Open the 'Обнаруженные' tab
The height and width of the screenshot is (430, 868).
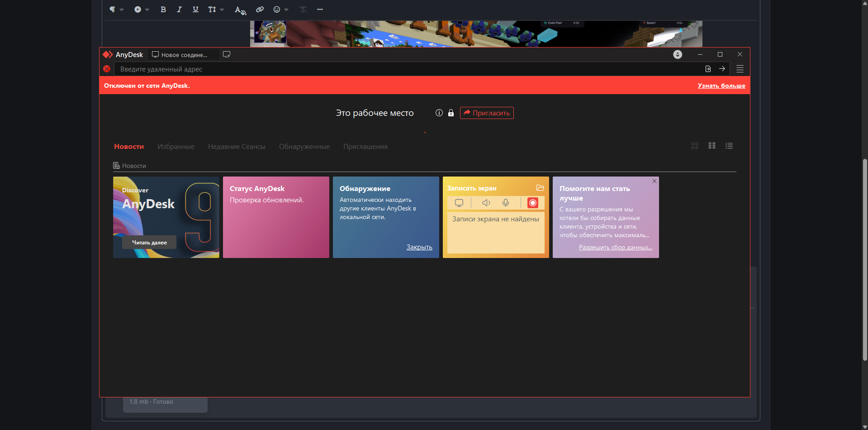pyautogui.click(x=304, y=147)
